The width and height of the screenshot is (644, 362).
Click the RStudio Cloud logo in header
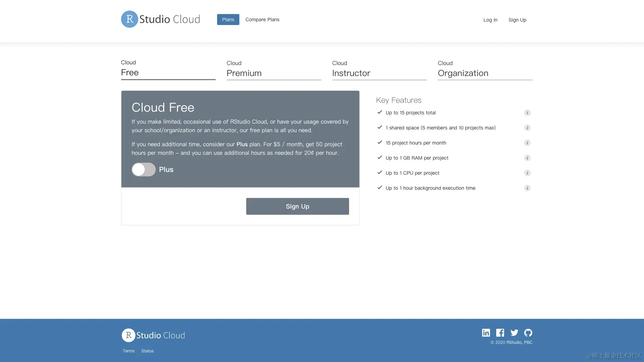pyautogui.click(x=160, y=19)
